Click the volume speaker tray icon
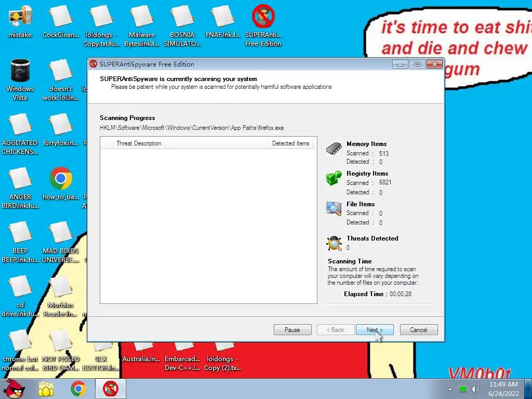 [x=475, y=389]
